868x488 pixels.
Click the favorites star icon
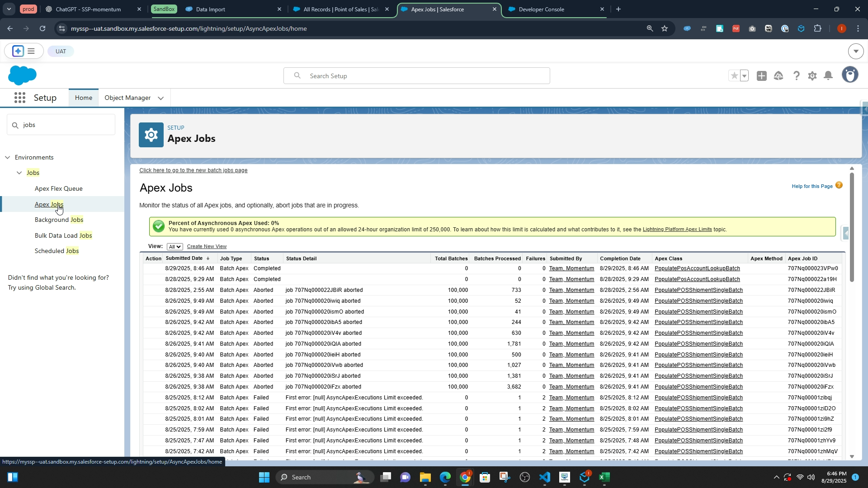[x=734, y=76]
